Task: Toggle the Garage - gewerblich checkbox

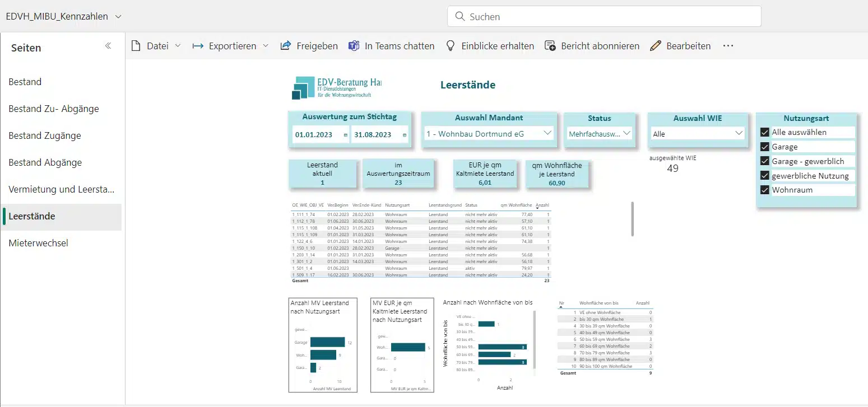Action: click(764, 161)
